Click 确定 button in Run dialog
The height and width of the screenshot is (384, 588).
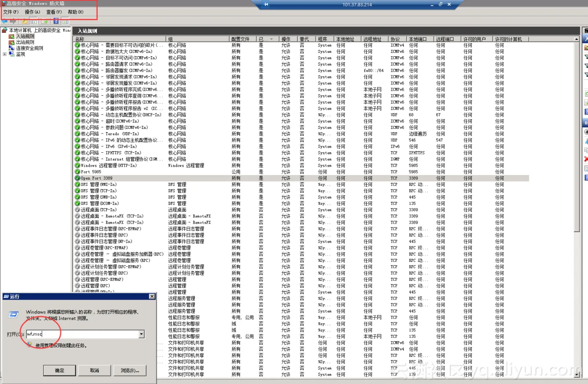coord(60,370)
